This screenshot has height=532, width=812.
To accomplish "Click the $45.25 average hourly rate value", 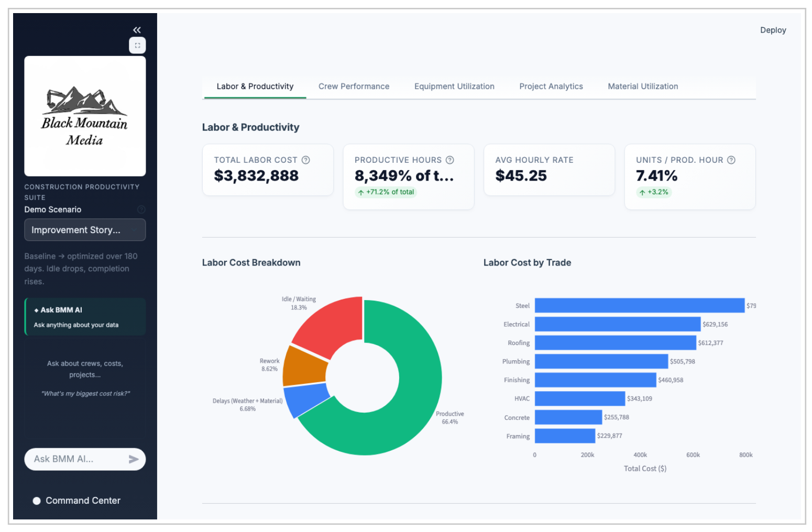I will [x=521, y=176].
